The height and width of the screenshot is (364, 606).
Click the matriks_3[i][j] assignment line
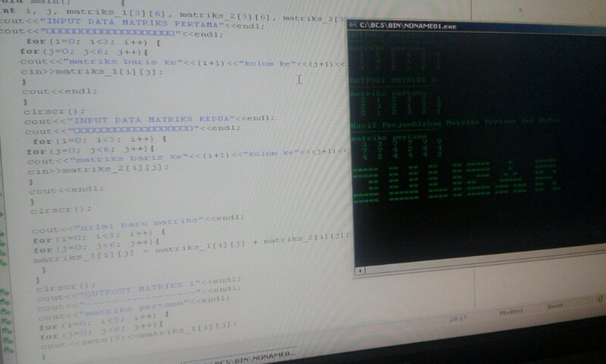[x=192, y=247]
